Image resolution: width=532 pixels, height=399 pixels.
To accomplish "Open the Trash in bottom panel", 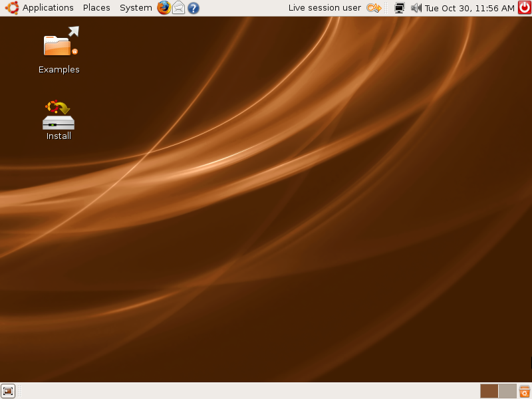I will [525, 391].
